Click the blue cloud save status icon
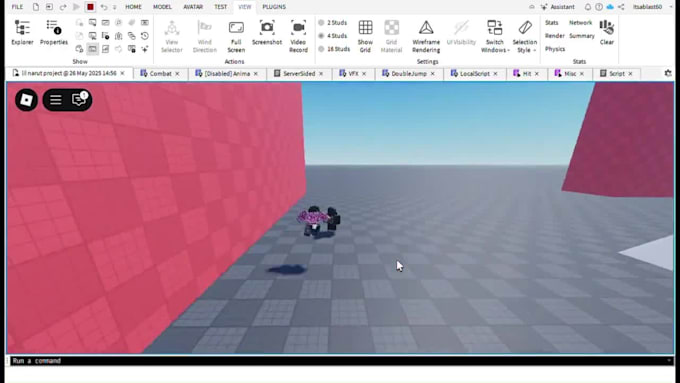 [x=610, y=7]
